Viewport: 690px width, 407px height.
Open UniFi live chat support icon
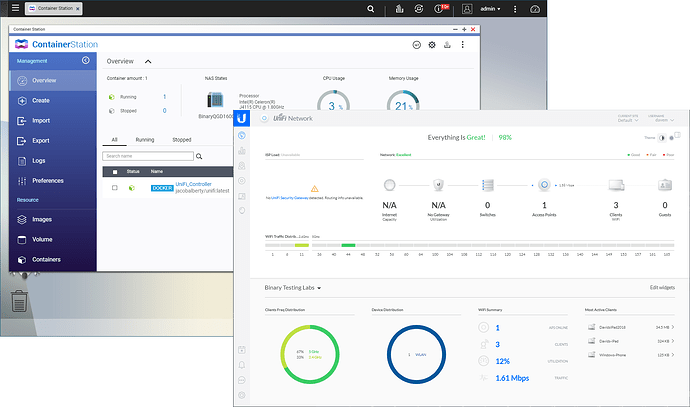pyautogui.click(x=242, y=380)
